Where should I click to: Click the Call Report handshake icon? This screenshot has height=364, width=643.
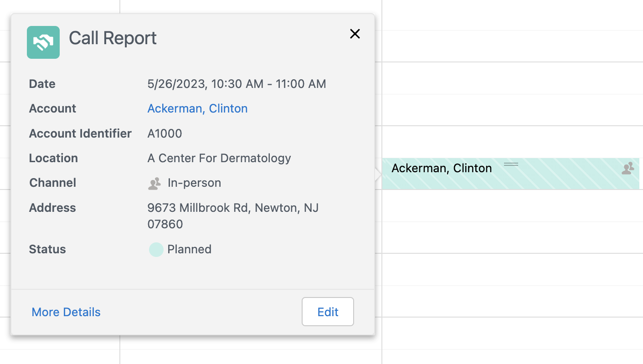coord(43,42)
